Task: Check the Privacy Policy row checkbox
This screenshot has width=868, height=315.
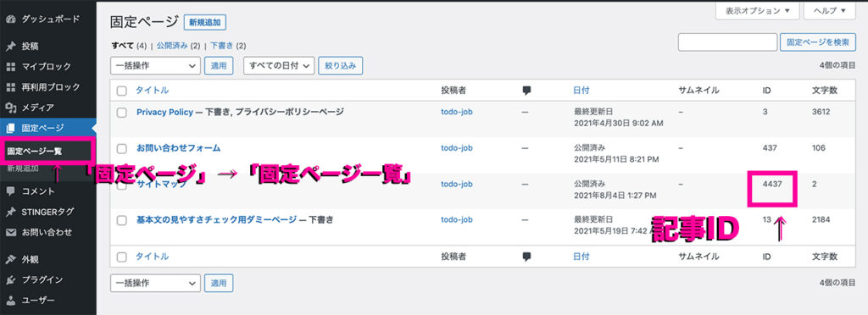Action: pos(122,112)
